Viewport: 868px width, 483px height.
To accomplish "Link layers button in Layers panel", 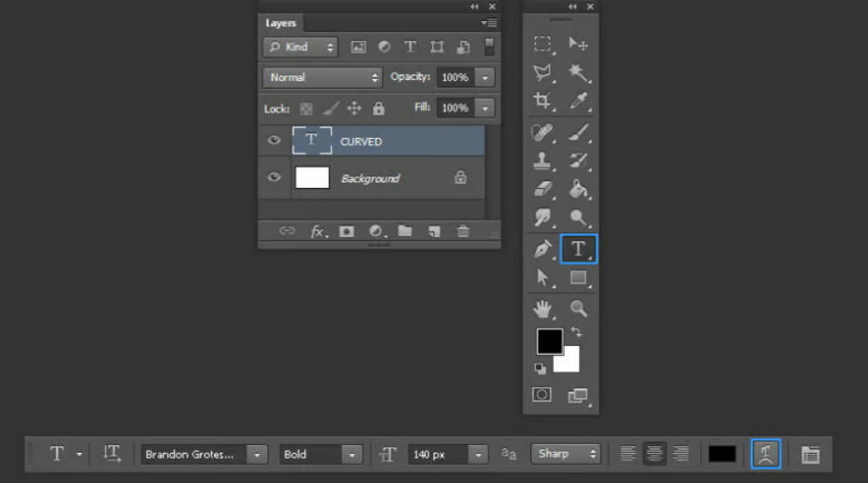I will click(287, 231).
